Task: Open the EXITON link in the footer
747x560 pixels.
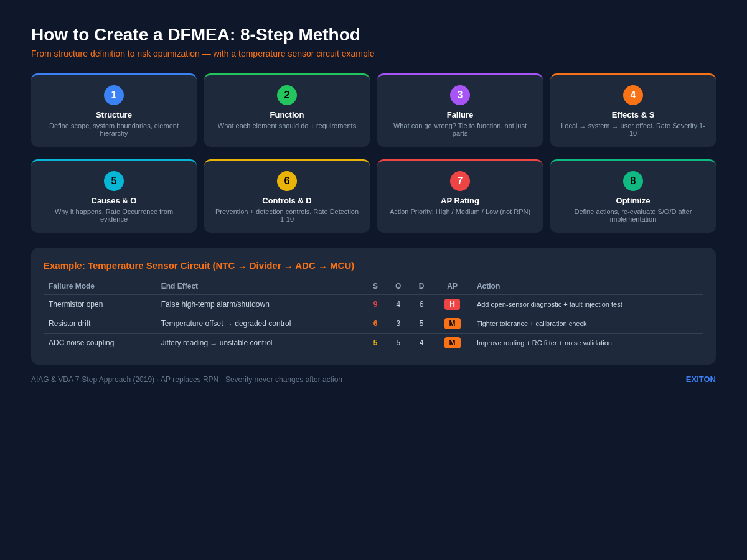Action: pyautogui.click(x=700, y=379)
